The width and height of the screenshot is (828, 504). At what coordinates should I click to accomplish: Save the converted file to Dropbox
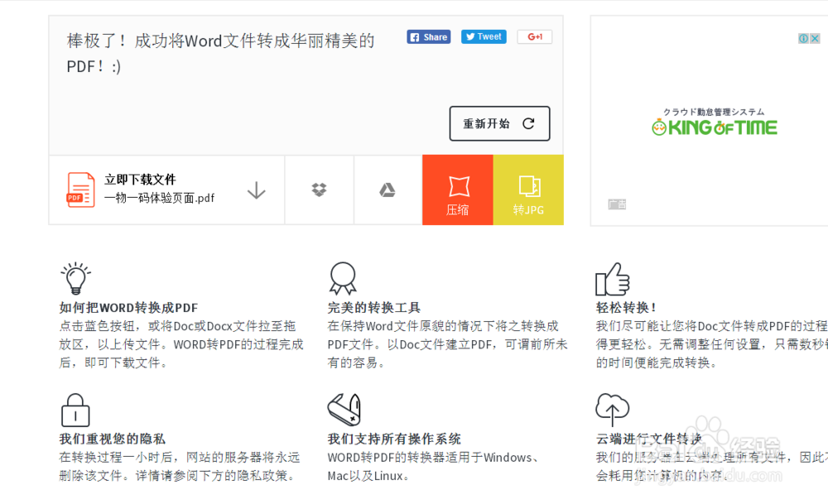[319, 190]
